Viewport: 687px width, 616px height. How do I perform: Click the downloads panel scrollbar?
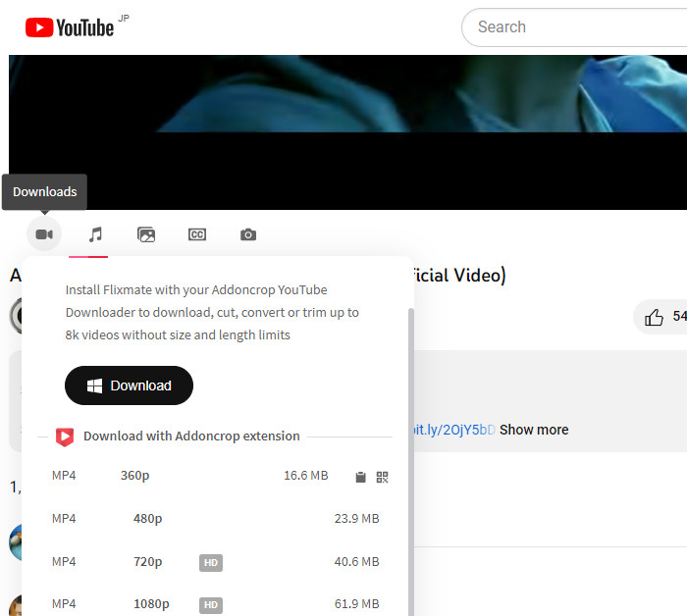[410, 462]
